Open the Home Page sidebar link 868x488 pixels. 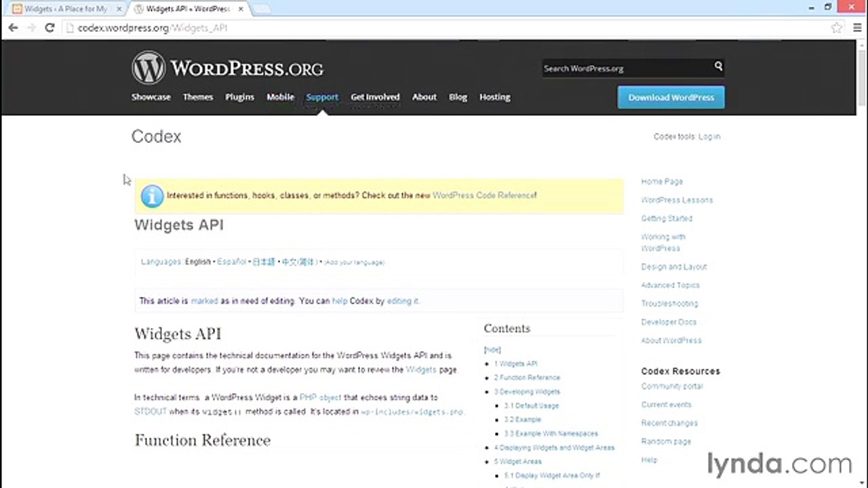click(662, 182)
